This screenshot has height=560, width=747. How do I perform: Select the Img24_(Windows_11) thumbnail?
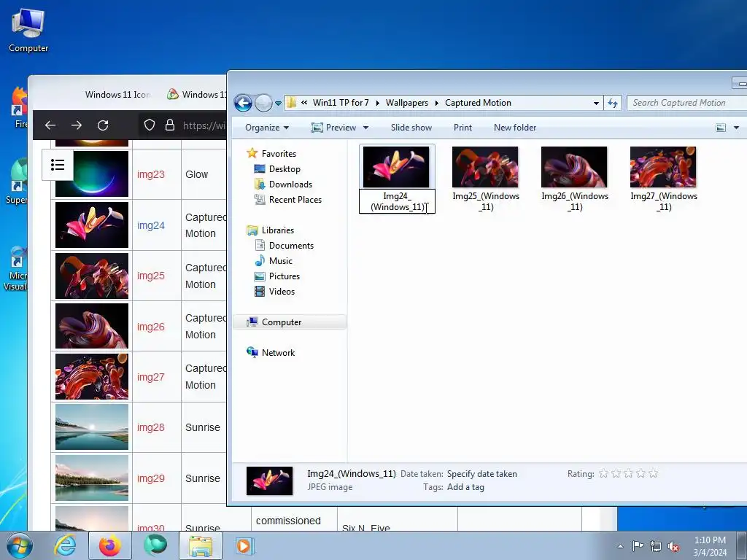click(x=396, y=167)
